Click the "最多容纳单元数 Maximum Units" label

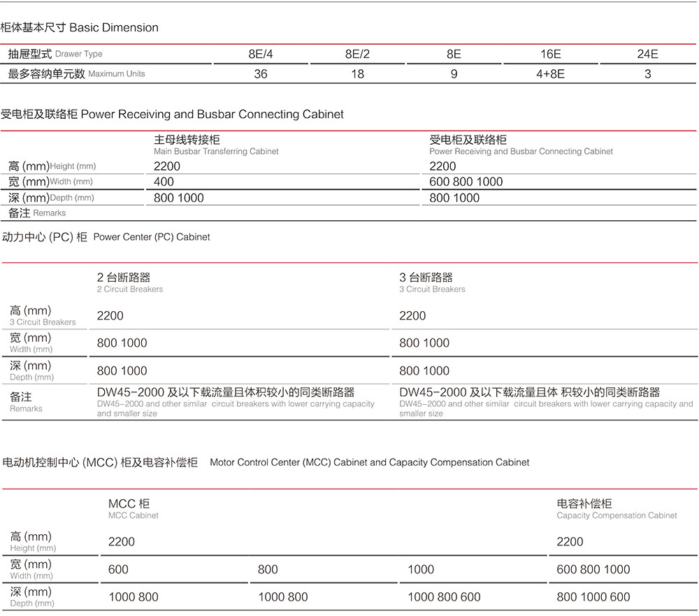(77, 73)
